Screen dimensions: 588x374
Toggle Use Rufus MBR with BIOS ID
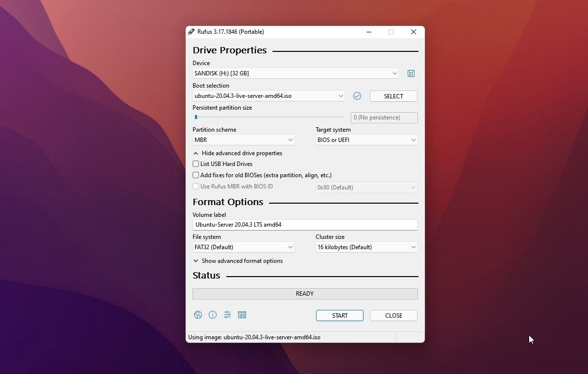pyautogui.click(x=196, y=186)
